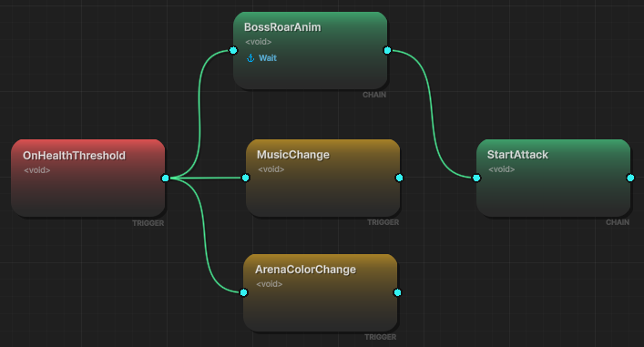The image size is (644, 347).
Task: Click the output port of MusicChange node
Action: (399, 178)
